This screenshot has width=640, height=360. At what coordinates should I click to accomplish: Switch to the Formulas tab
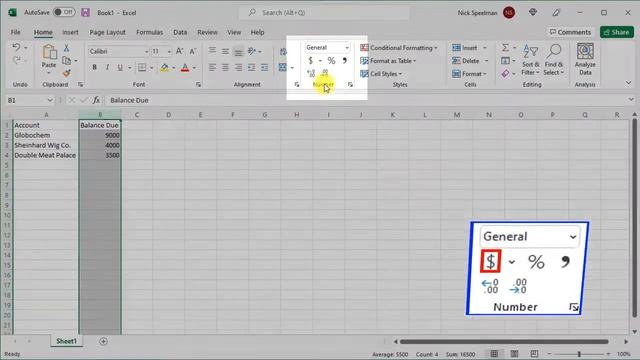pos(149,32)
